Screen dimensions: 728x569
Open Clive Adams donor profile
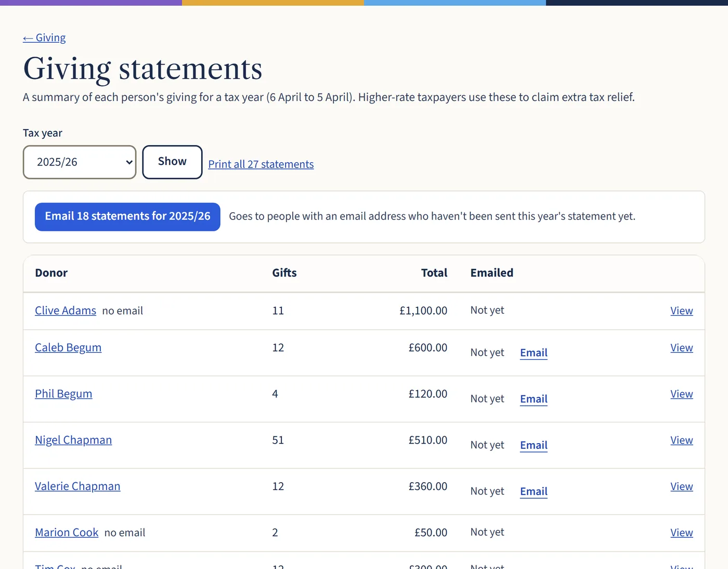pyautogui.click(x=66, y=311)
